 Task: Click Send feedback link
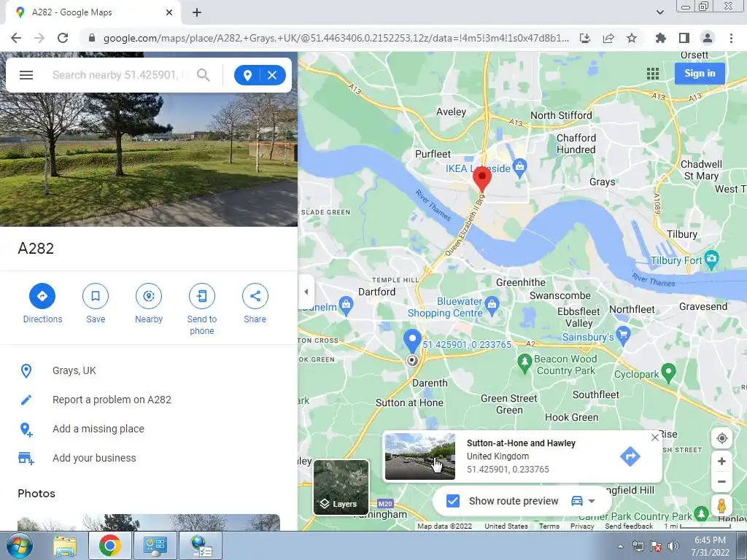pos(629,526)
